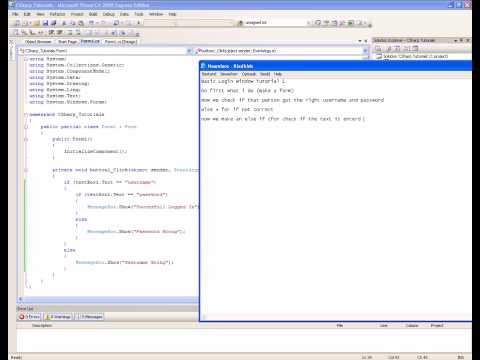Open the Window menu in Visual Studio

(156, 14)
